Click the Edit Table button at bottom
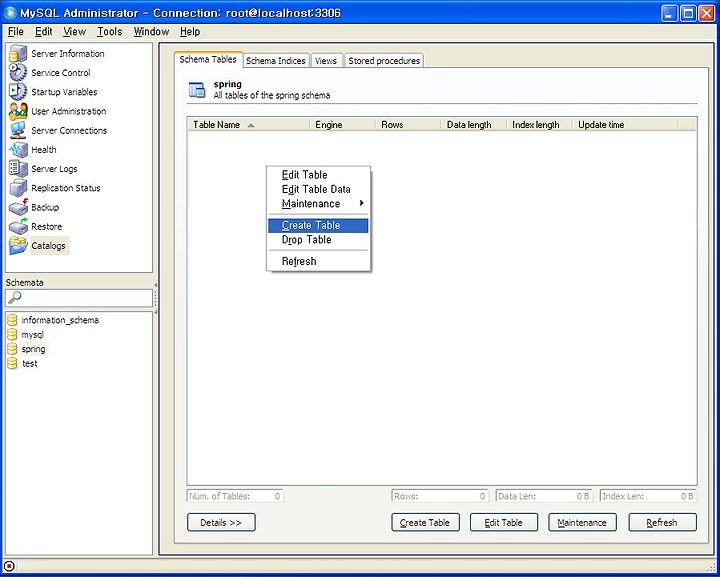This screenshot has width=720, height=577. point(503,522)
